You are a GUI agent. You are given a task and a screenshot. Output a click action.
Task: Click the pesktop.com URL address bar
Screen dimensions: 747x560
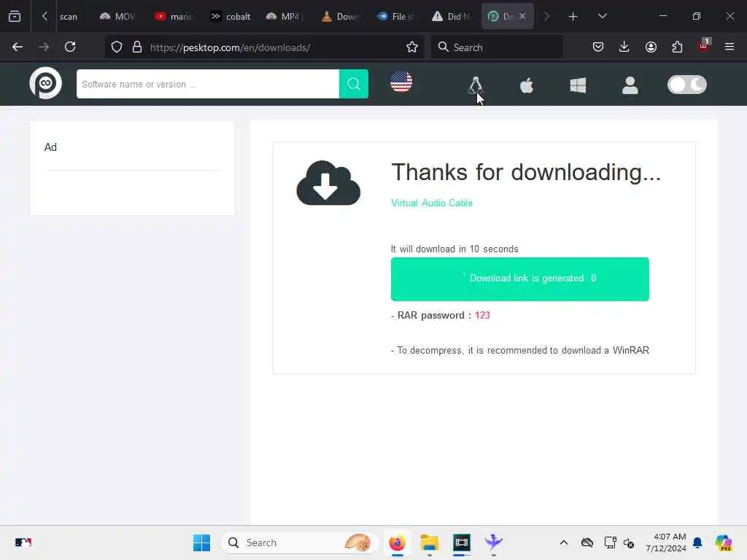tap(264, 47)
